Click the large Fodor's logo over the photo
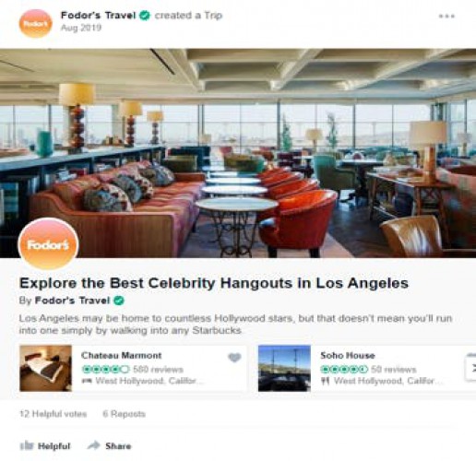Viewport: 476px width, 461px height. pyautogui.click(x=48, y=243)
